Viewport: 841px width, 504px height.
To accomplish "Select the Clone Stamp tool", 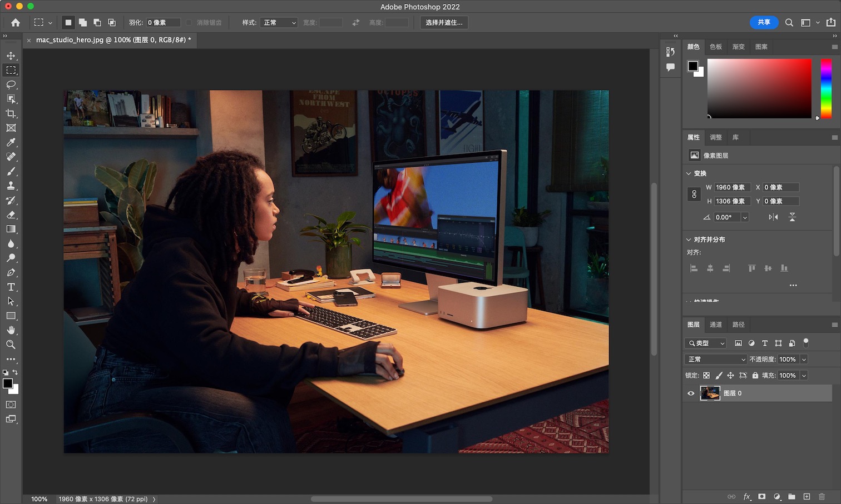I will (x=11, y=186).
